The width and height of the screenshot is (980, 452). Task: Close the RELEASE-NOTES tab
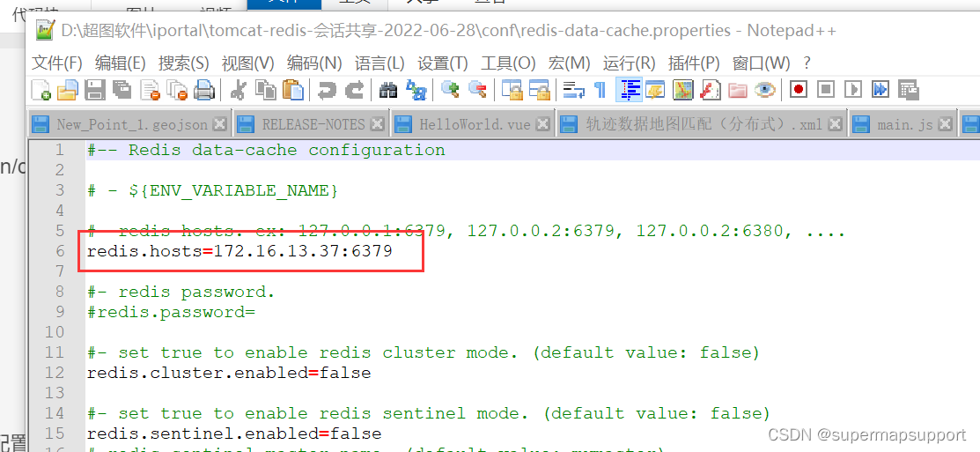[377, 123]
